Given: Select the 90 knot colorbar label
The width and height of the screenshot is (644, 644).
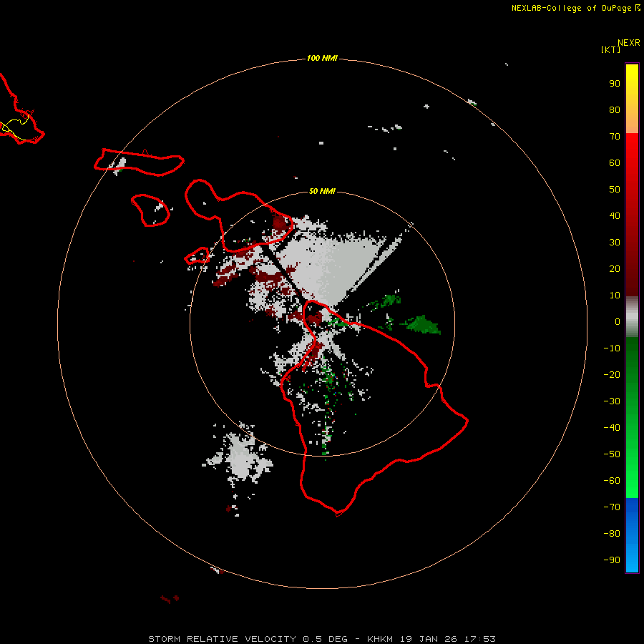Looking at the screenshot, I should click(615, 84).
